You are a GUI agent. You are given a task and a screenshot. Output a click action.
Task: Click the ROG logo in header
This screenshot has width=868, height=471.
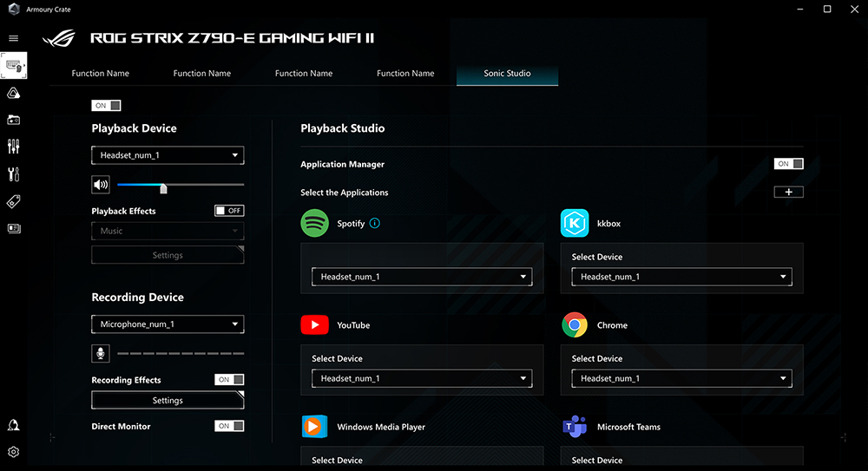(x=59, y=38)
